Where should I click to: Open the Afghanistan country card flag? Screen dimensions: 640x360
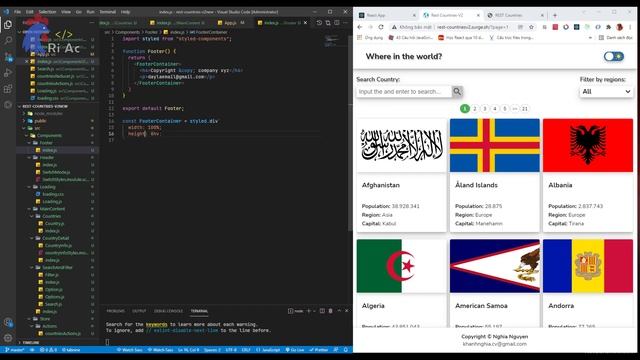(402, 145)
